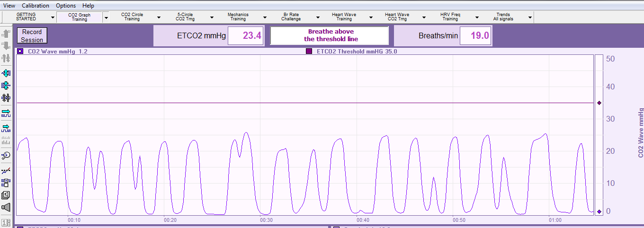Toggle the ETCO2 Threshold mmHG legend square
The width and height of the screenshot is (644, 228).
(309, 51)
